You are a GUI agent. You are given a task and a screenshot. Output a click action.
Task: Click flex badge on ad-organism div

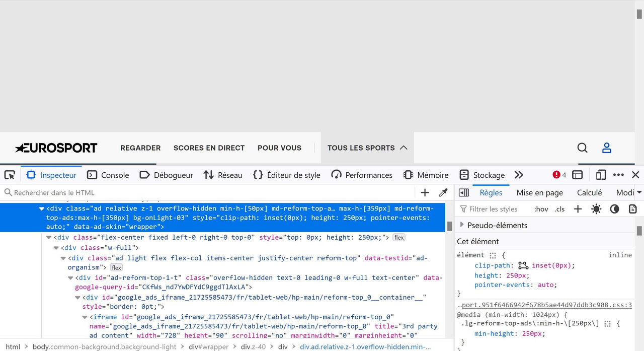(116, 267)
